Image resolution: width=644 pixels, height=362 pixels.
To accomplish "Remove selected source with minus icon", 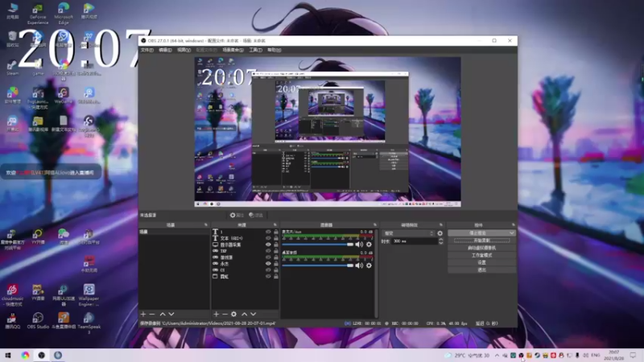I will coord(225,314).
